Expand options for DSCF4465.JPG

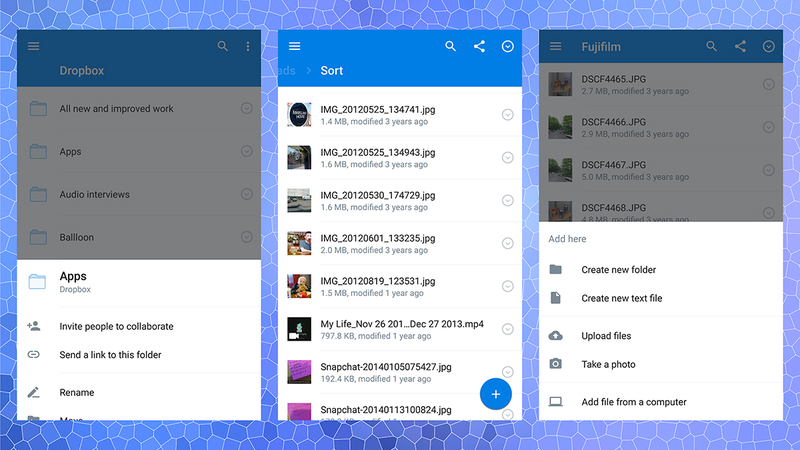(769, 84)
